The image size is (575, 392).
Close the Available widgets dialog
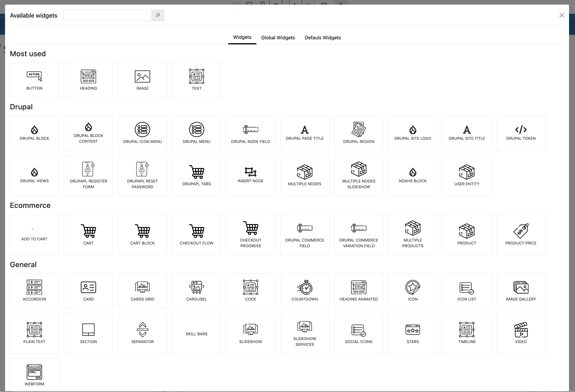click(562, 15)
